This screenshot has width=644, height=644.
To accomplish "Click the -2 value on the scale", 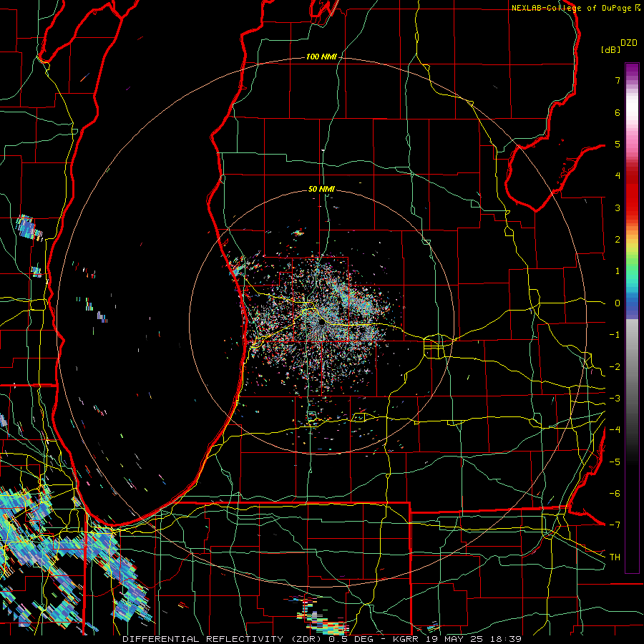I will (615, 367).
